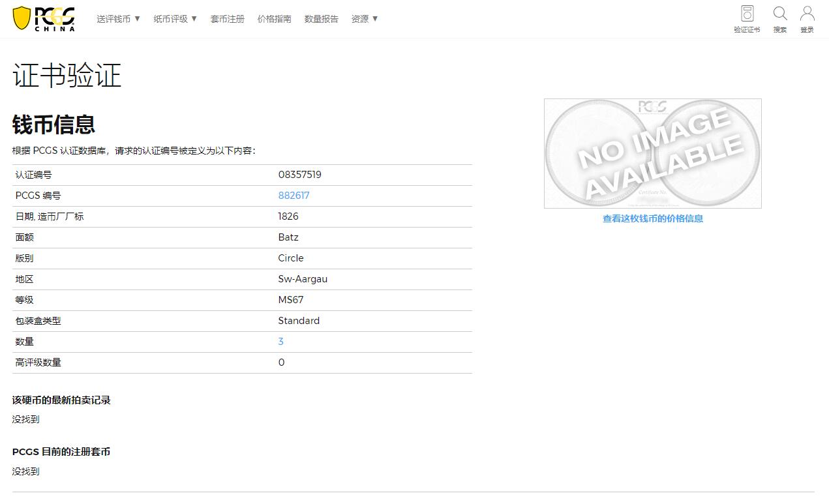Viewport: 829px width, 504px height.
Task: Click the 登录 login user icon
Action: [x=807, y=19]
